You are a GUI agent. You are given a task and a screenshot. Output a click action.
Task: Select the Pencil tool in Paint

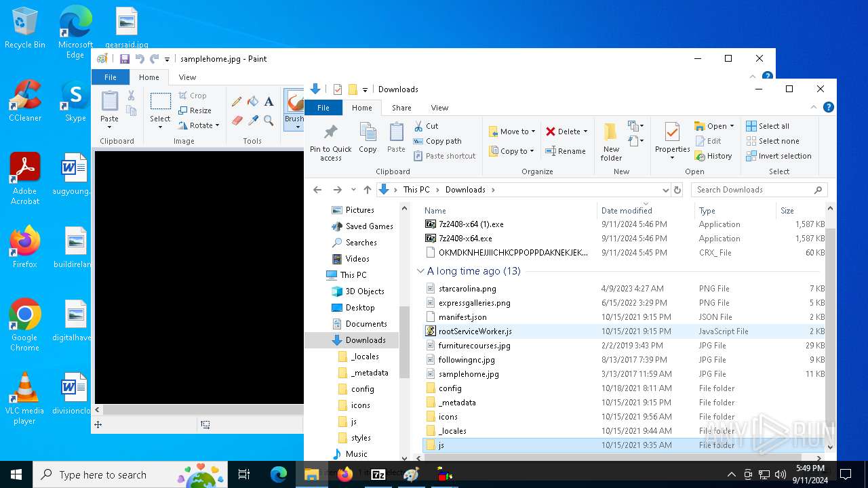coord(237,102)
